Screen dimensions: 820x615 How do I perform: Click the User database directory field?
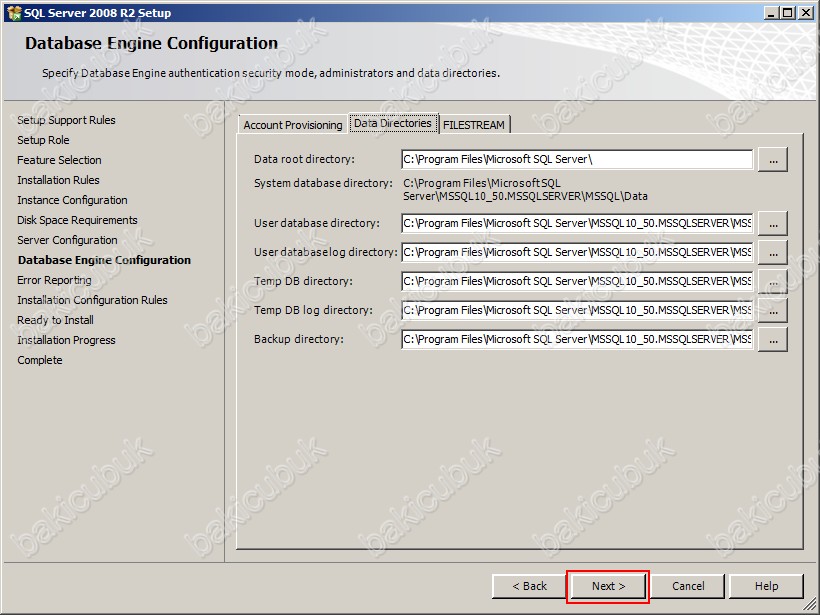tap(577, 223)
